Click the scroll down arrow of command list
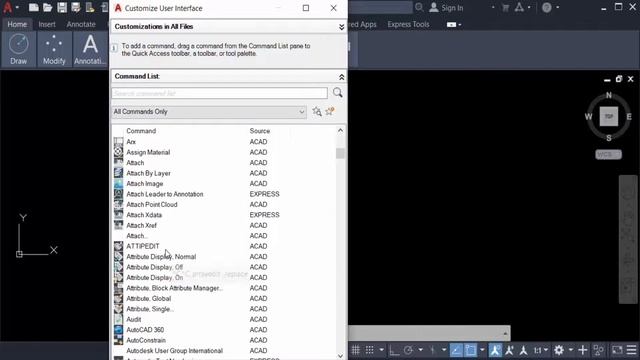 click(x=340, y=356)
